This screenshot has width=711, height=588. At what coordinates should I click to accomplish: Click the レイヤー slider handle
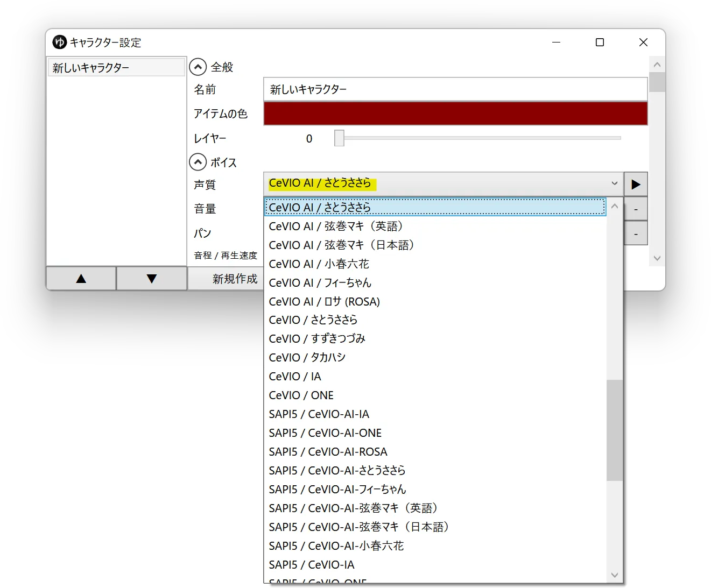click(339, 138)
